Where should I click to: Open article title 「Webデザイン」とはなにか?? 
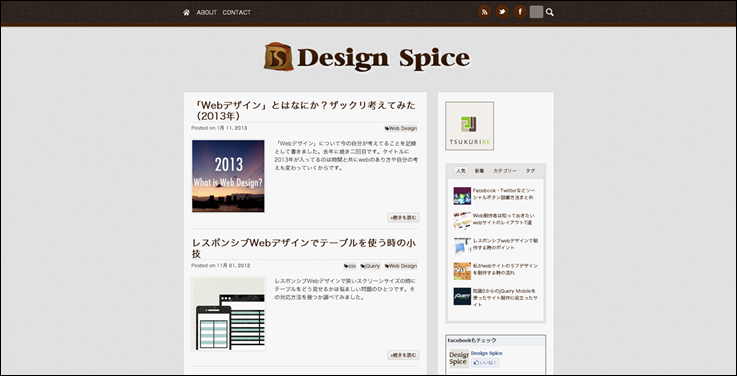point(304,110)
